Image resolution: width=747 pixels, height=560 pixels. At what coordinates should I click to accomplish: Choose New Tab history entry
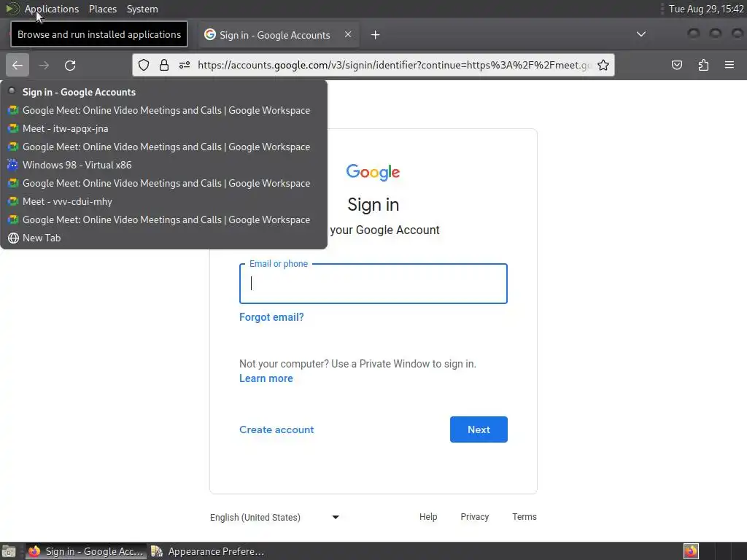(x=164, y=238)
